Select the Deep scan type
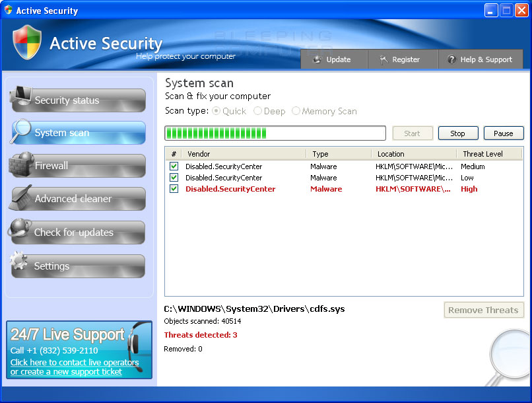 [258, 111]
